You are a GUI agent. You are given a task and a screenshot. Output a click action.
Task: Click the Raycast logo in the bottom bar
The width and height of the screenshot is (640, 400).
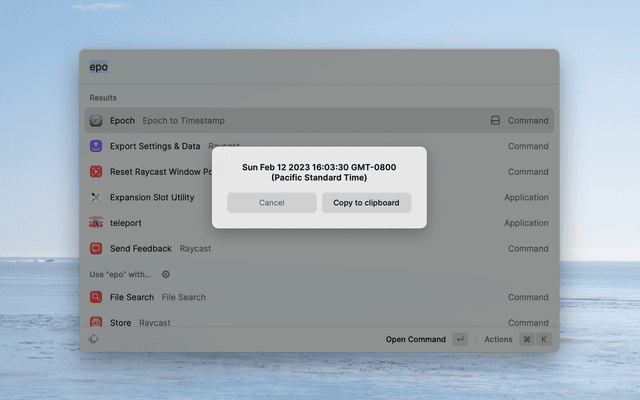tap(94, 339)
